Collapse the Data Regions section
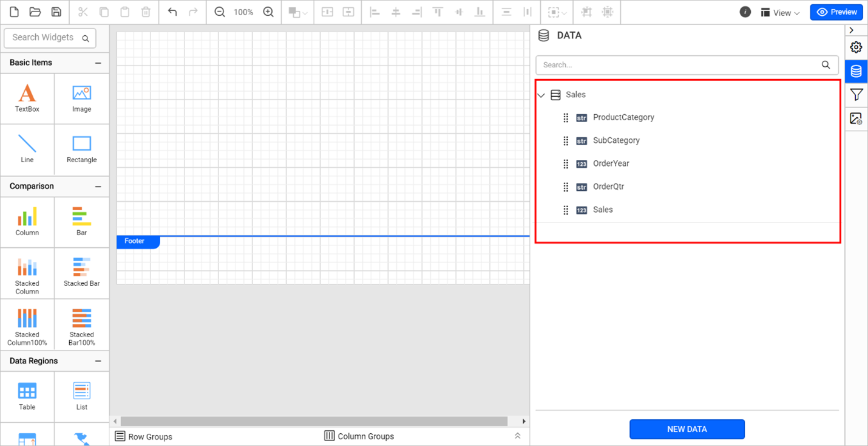 click(98, 361)
